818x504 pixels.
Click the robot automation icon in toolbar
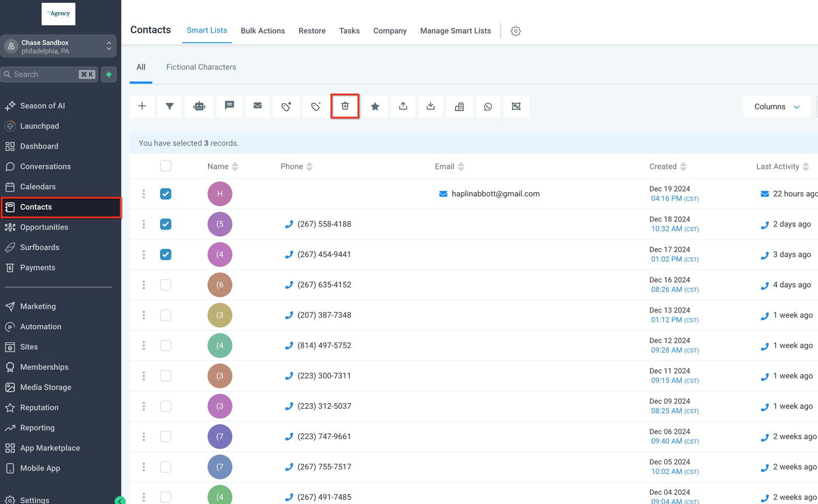click(199, 106)
